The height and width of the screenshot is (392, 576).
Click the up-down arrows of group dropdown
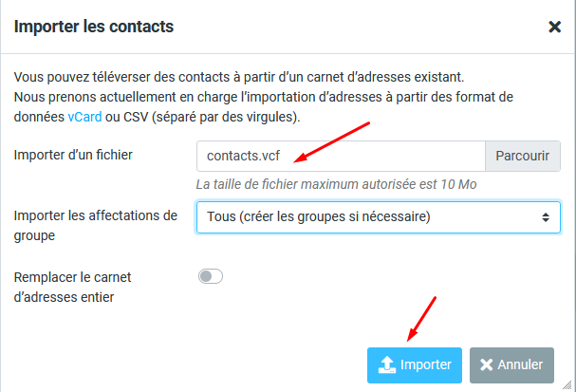pyautogui.click(x=546, y=217)
